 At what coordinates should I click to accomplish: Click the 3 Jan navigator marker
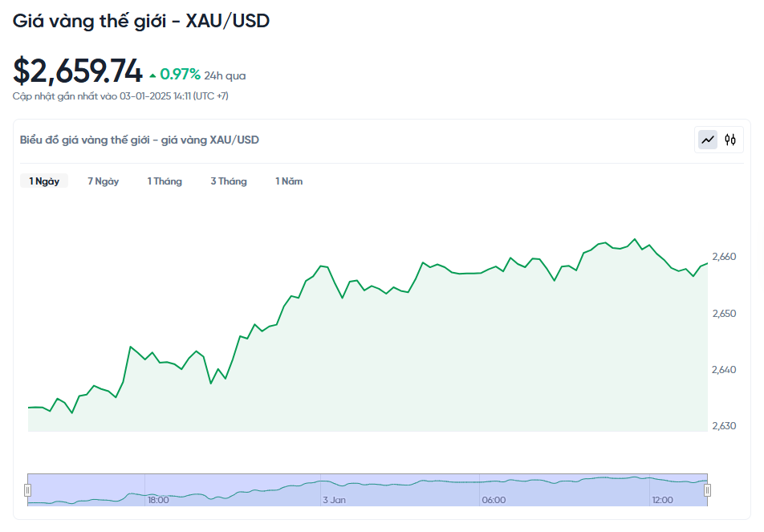click(334, 500)
